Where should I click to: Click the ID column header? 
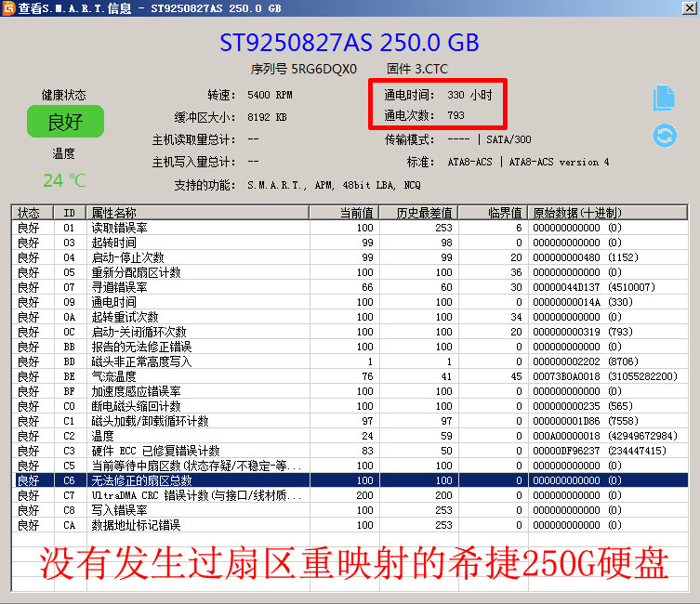tap(70, 213)
